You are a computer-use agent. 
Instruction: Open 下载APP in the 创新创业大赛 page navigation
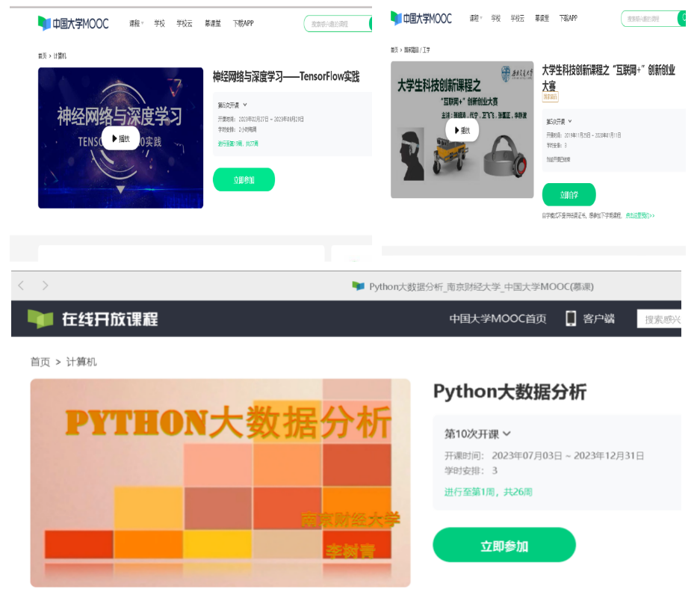(569, 19)
